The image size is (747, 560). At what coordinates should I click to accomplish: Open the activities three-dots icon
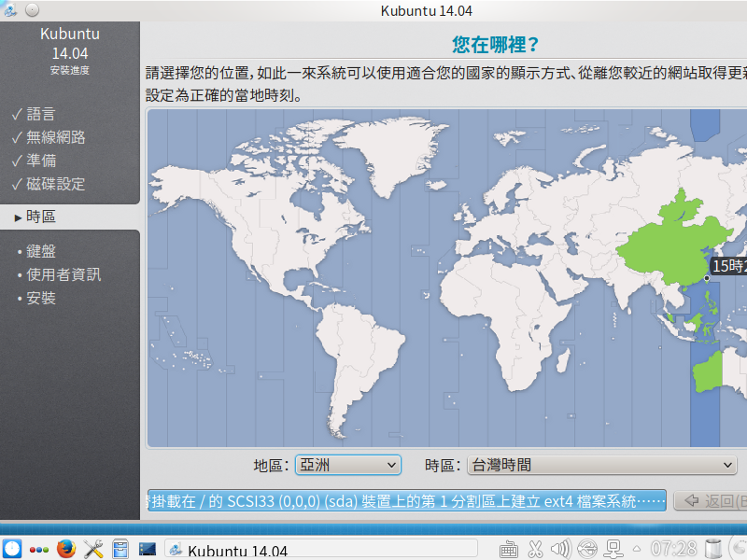point(39,550)
